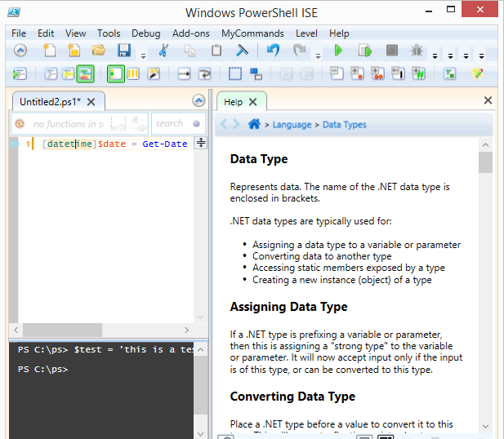Screen dimensions: 504x439
Task: Save the script with the floppy disk icon
Action: [x=123, y=51]
